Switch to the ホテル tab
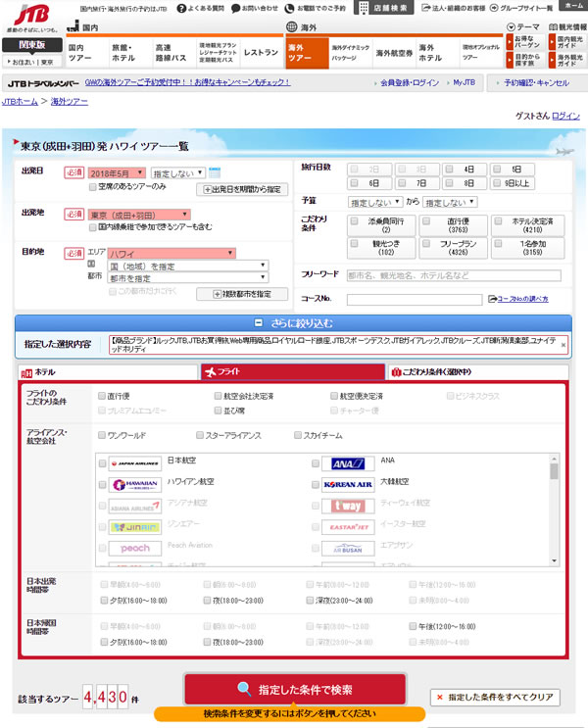The height and width of the screenshot is (728, 588). point(106,372)
